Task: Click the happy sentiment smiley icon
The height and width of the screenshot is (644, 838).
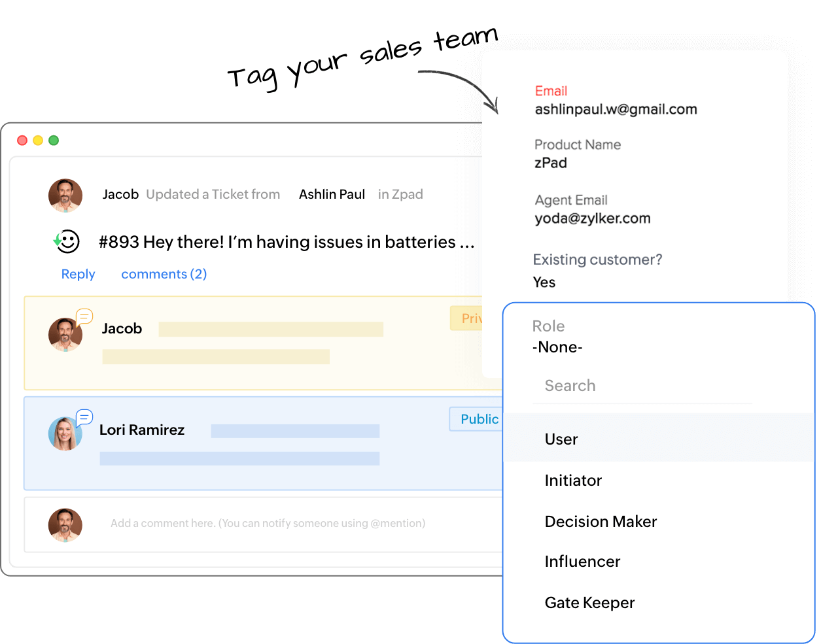Action: click(67, 242)
